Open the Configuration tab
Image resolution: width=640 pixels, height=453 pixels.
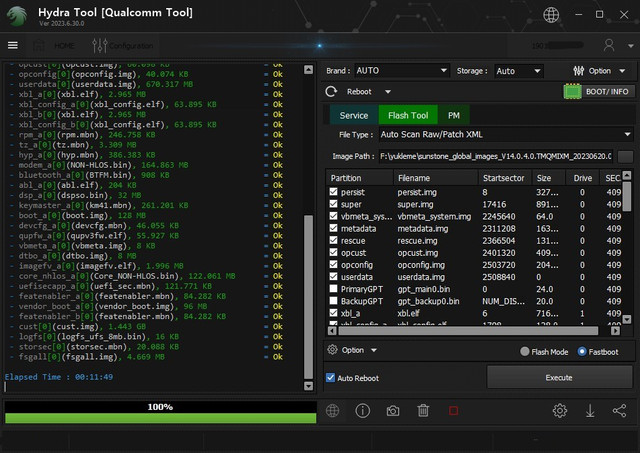point(122,45)
